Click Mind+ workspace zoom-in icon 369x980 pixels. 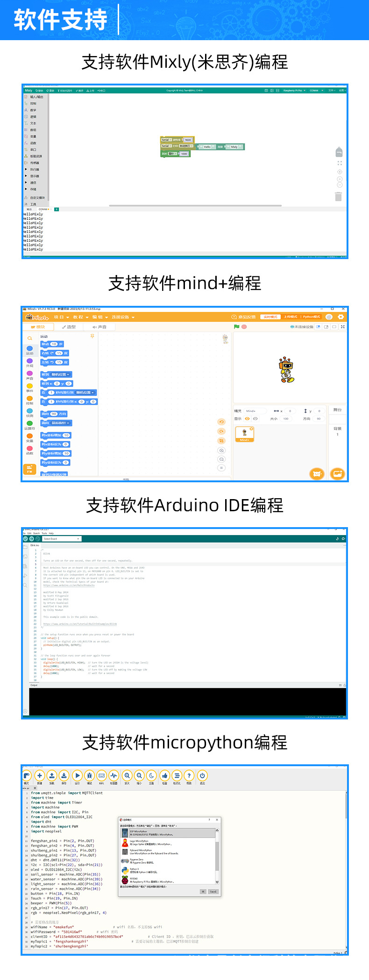[221, 451]
